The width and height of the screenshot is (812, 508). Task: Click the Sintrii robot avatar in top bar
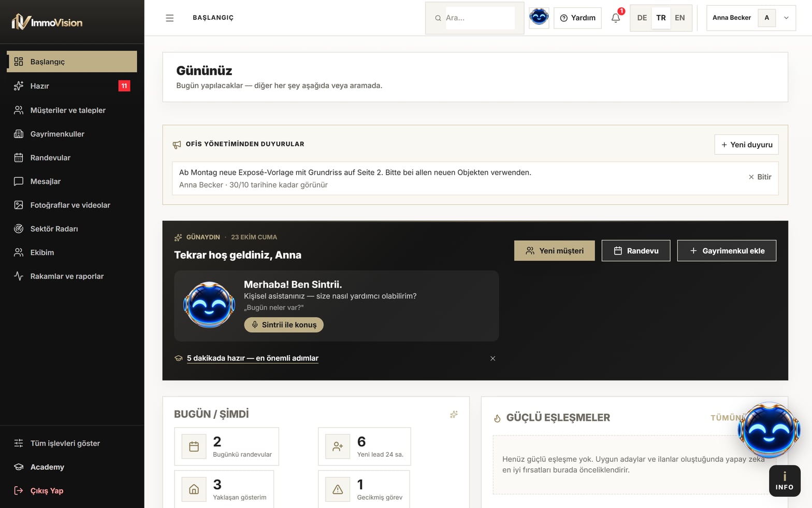539,18
